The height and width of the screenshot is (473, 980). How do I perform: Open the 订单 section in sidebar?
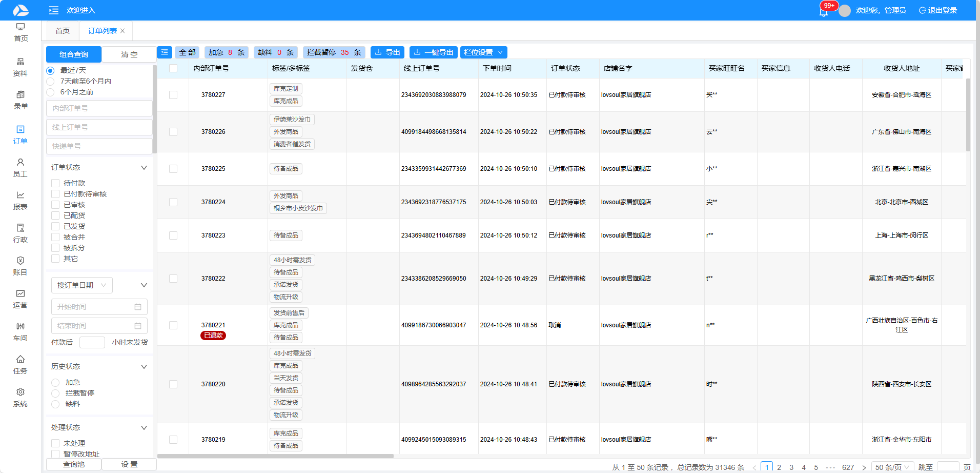(21, 134)
